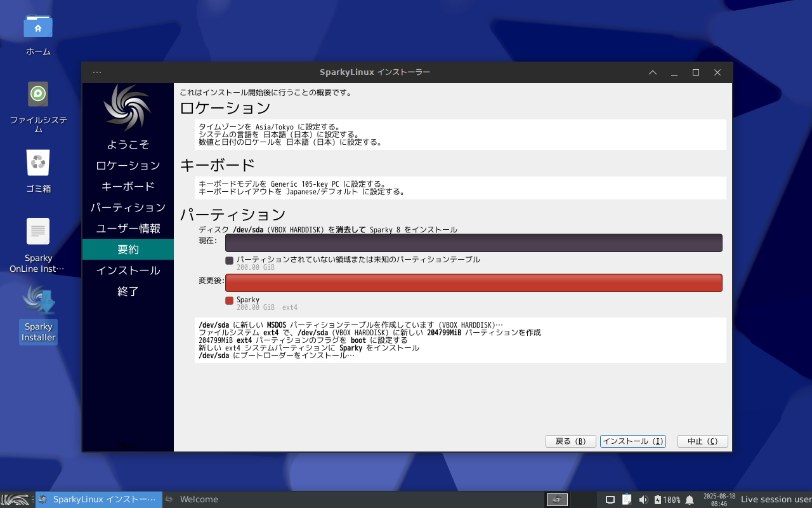The width and height of the screenshot is (812, 508).
Task: Roll up window with the up-chevron button
Action: coord(652,72)
